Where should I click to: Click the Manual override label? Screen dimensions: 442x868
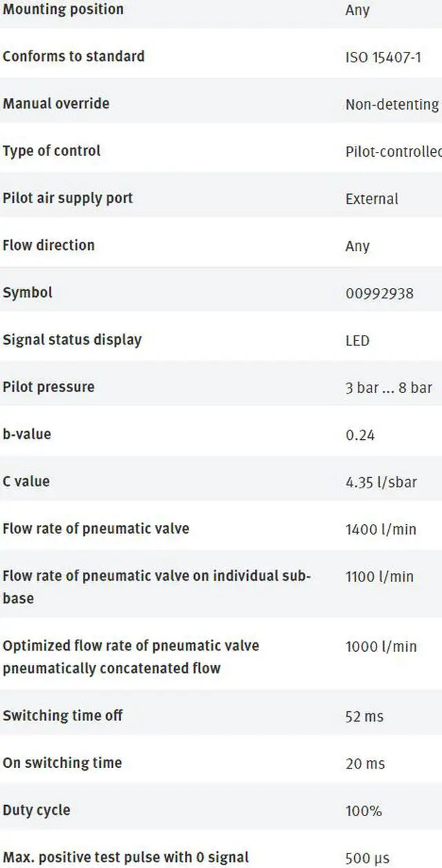click(x=56, y=104)
